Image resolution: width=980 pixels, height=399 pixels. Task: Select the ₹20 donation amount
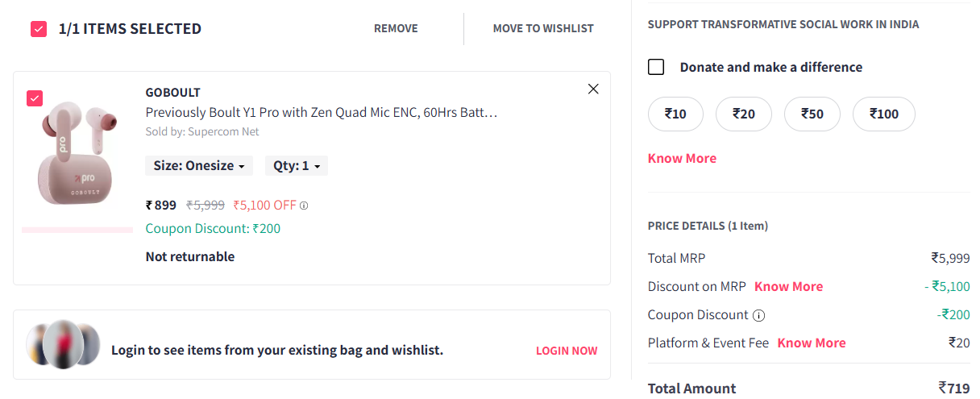pyautogui.click(x=743, y=114)
